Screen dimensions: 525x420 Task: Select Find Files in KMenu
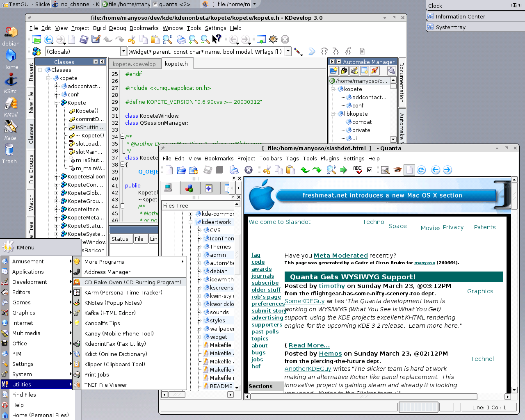coord(37,395)
